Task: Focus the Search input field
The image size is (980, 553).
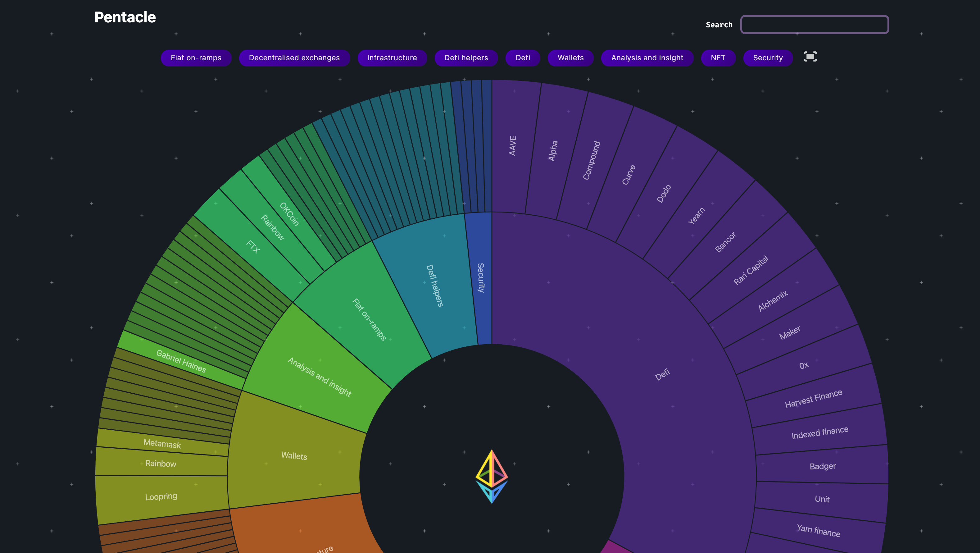Action: click(x=814, y=25)
